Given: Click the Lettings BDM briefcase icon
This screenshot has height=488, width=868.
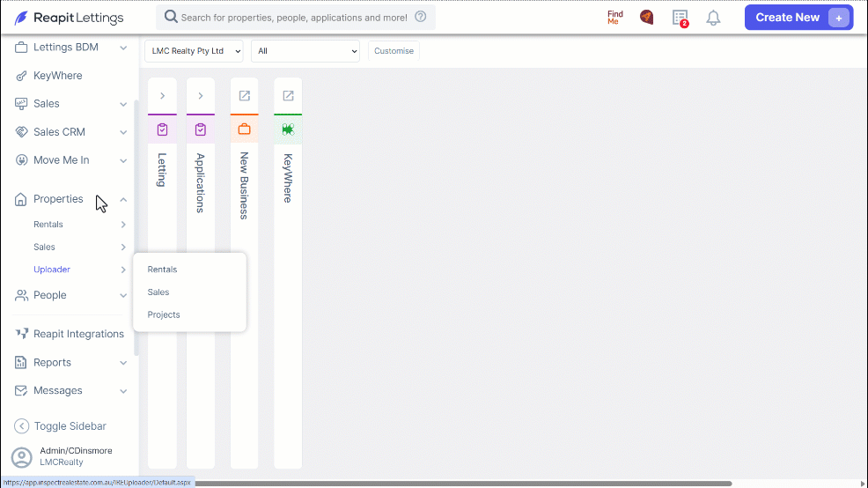Looking at the screenshot, I should [x=21, y=48].
